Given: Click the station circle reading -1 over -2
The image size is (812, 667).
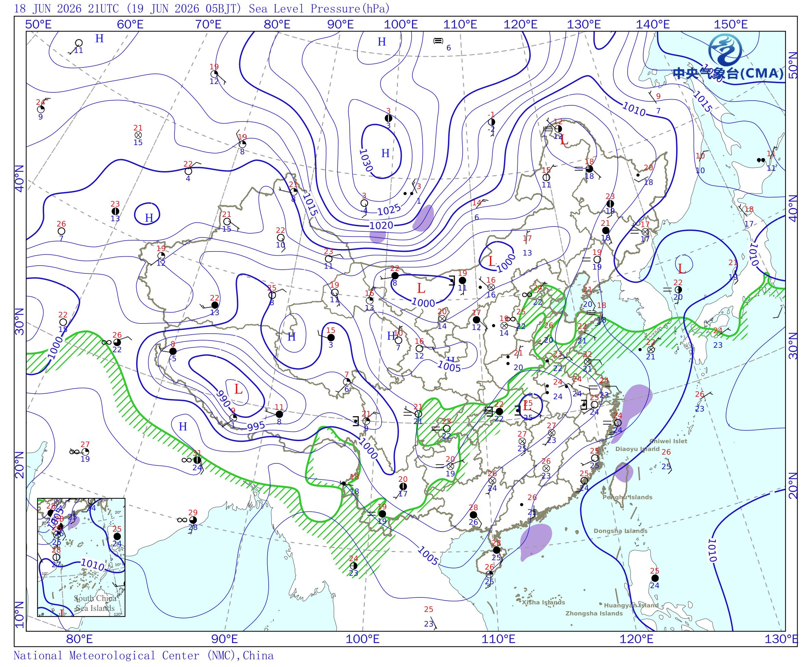Looking at the screenshot, I should pyautogui.click(x=491, y=122).
